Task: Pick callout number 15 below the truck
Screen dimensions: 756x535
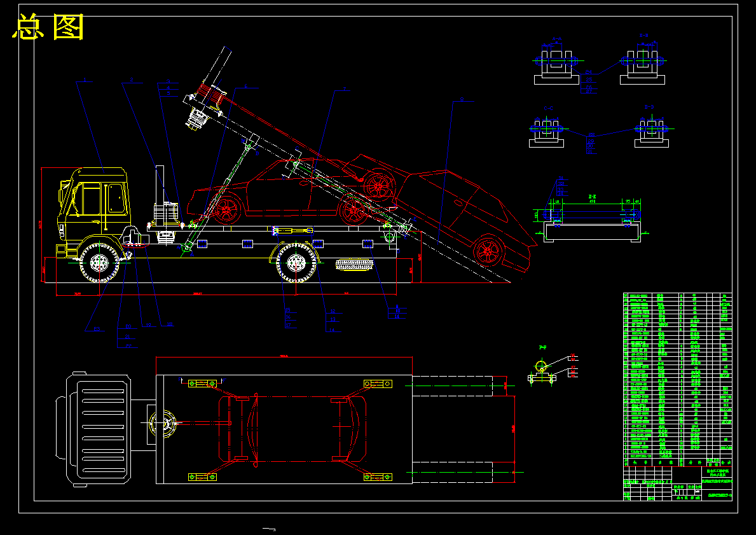Action: (288, 310)
